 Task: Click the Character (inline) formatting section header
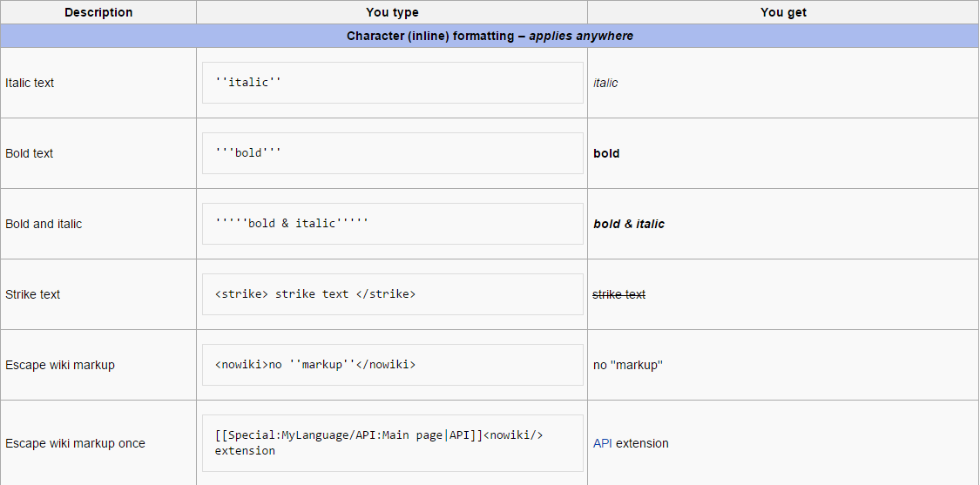click(x=490, y=36)
